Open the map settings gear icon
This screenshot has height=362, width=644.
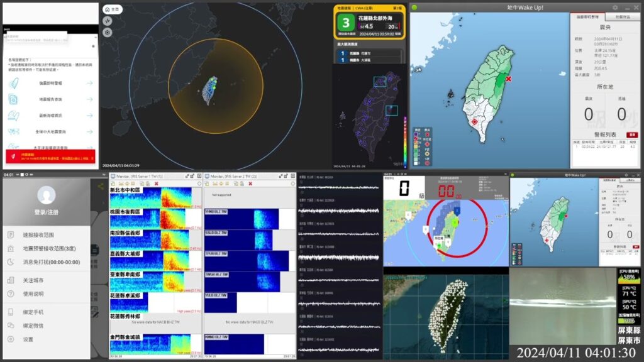click(x=106, y=32)
